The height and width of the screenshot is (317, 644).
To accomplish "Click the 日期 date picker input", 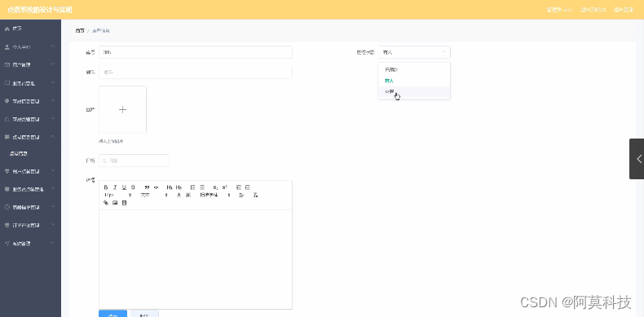I will 134,161.
